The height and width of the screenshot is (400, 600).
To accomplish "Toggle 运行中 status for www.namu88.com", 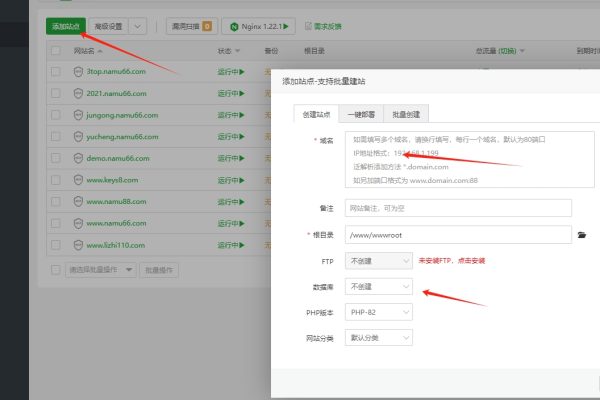I will click(231, 201).
